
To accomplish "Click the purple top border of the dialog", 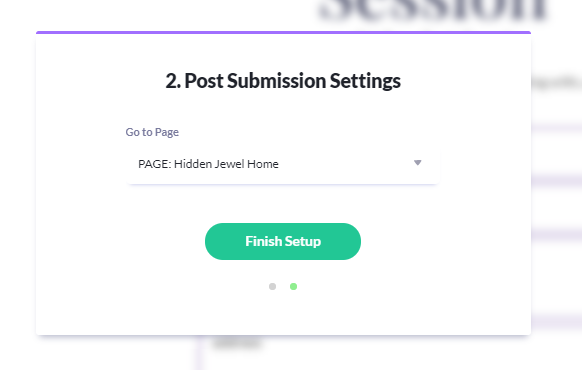I will (283, 33).
